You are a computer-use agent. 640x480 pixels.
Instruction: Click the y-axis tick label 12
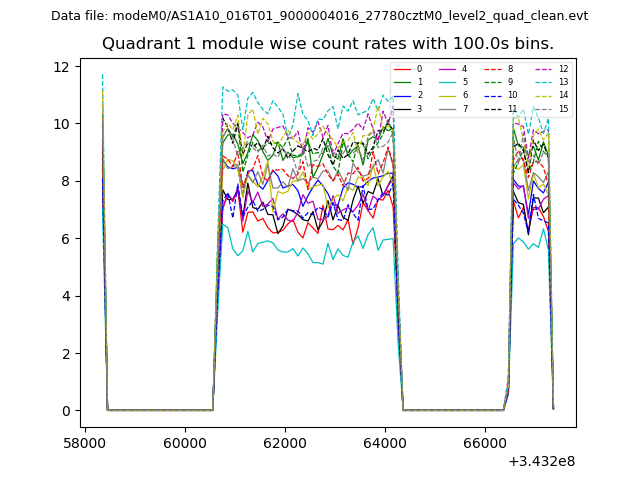click(x=61, y=66)
